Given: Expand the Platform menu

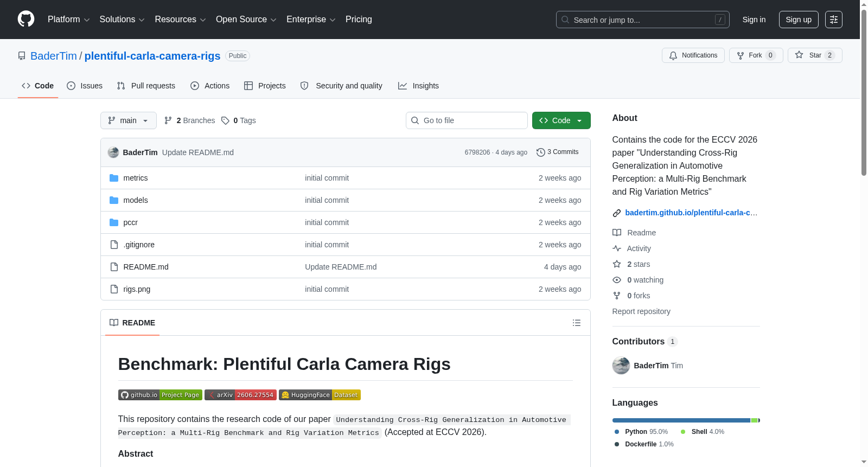Looking at the screenshot, I should click(x=68, y=20).
